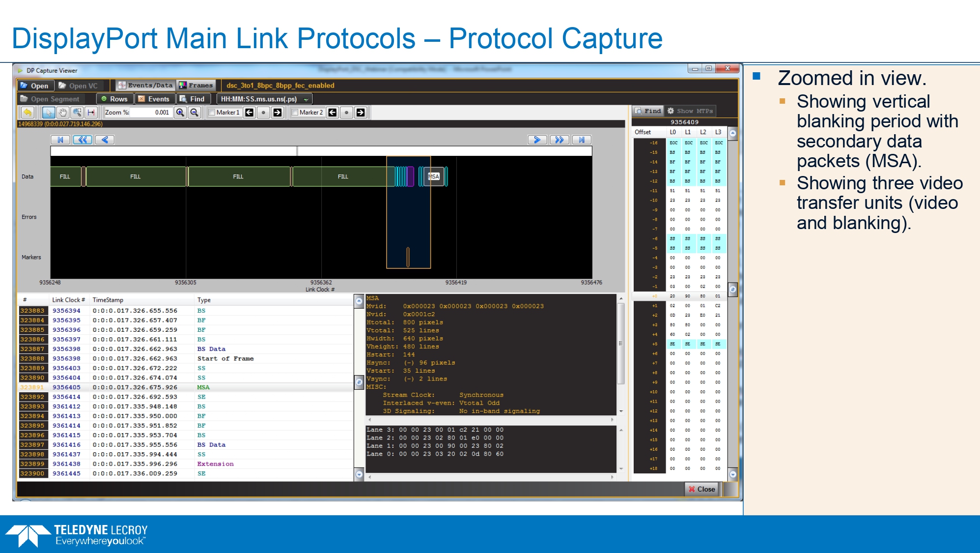
Task: Click the fit-to-width measure tool
Action: (x=91, y=113)
